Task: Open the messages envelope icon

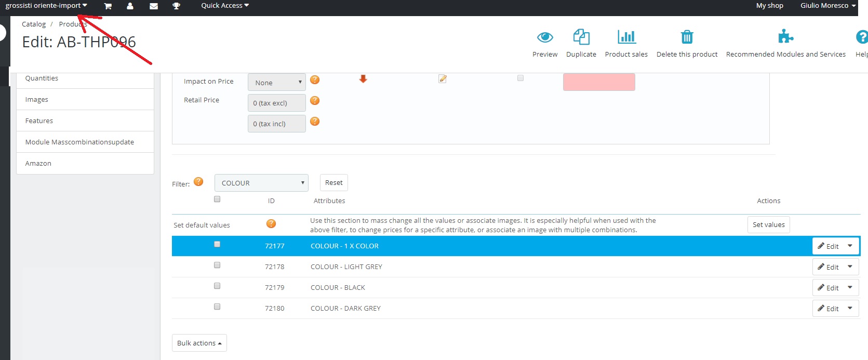Action: point(154,6)
